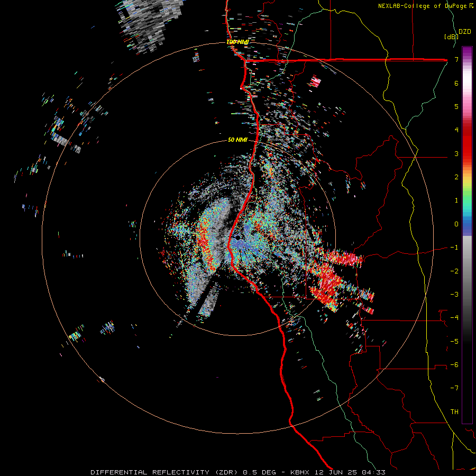
Task: Click the -4 value on color scale
Action: (454, 317)
